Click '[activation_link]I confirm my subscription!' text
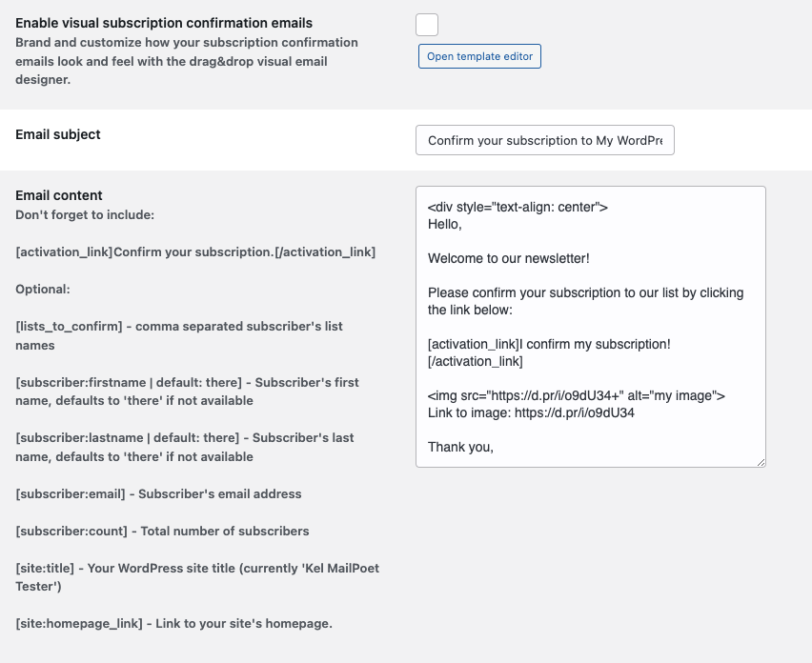 pyautogui.click(x=549, y=344)
